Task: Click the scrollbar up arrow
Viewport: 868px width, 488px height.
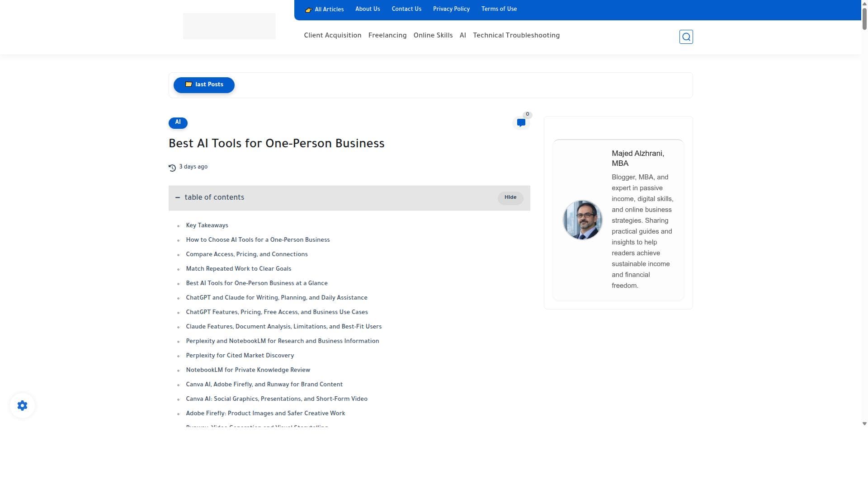Action: coord(864,3)
